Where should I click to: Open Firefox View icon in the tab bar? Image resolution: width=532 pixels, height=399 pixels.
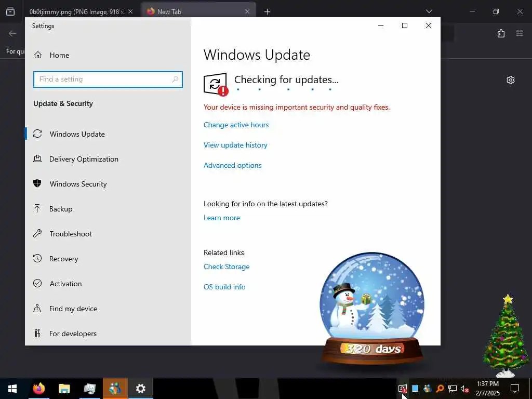pos(10,11)
